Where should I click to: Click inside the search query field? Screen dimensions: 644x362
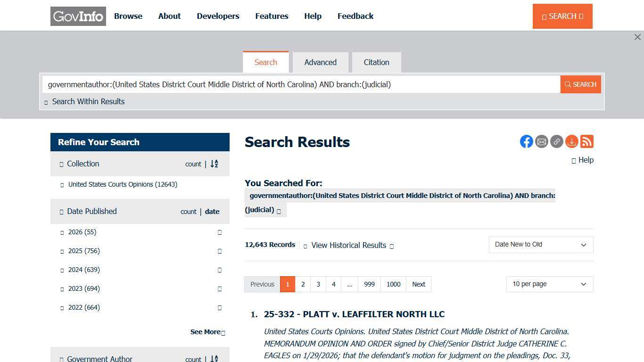tap(302, 84)
